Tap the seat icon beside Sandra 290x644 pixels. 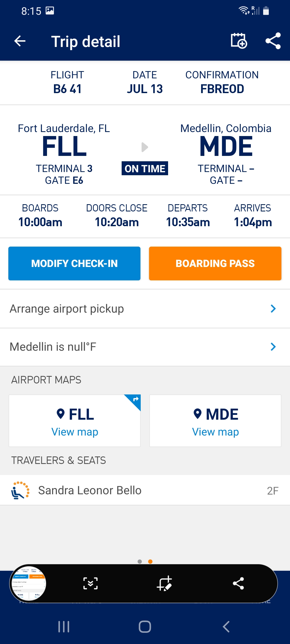(20, 490)
